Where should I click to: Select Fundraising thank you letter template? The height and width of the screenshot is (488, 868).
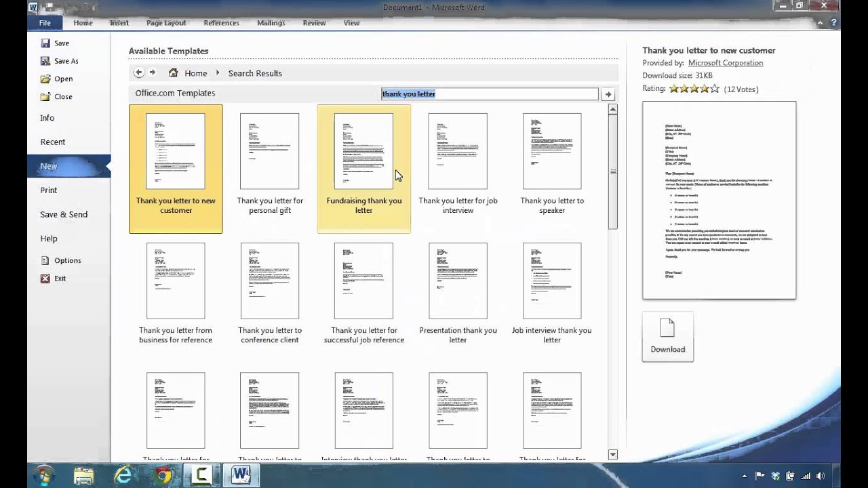click(364, 169)
